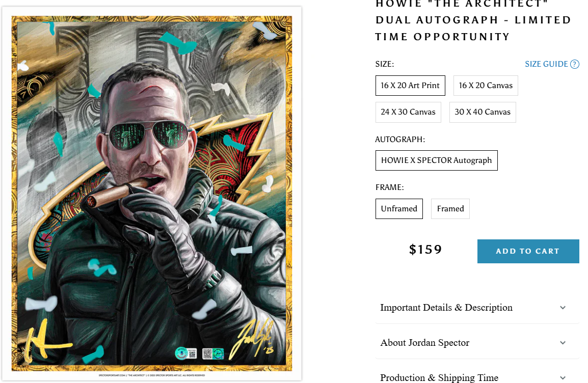Click the gold Spector signature on the artwork
Viewport: 588px width, 383px height.
pyautogui.click(x=252, y=339)
